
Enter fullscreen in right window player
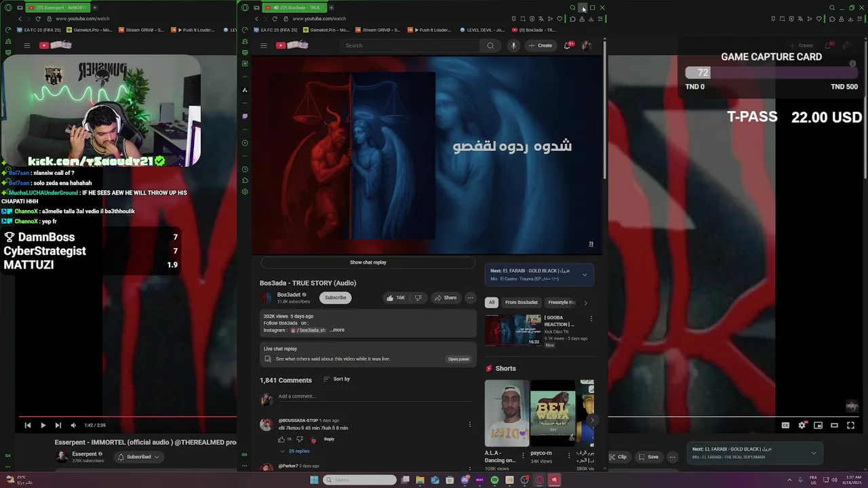[850, 426]
